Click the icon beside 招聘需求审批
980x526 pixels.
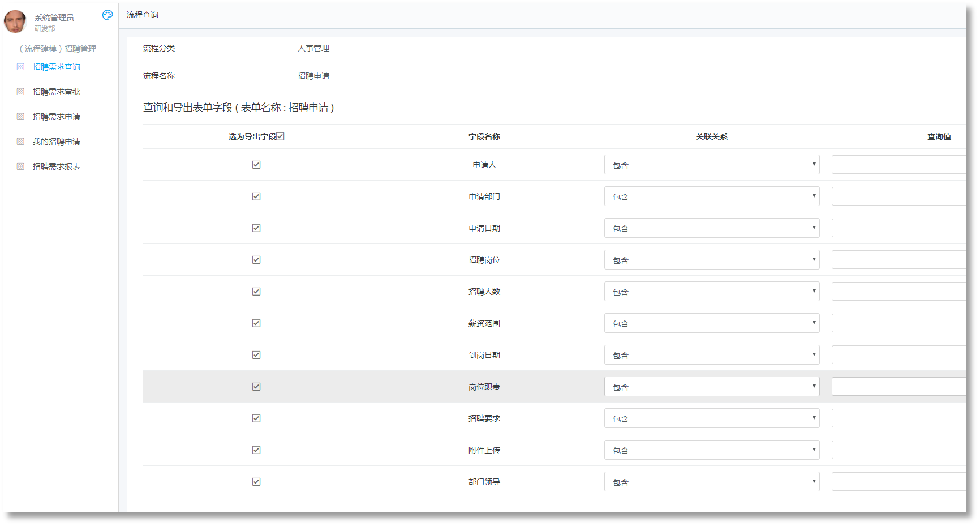click(20, 92)
